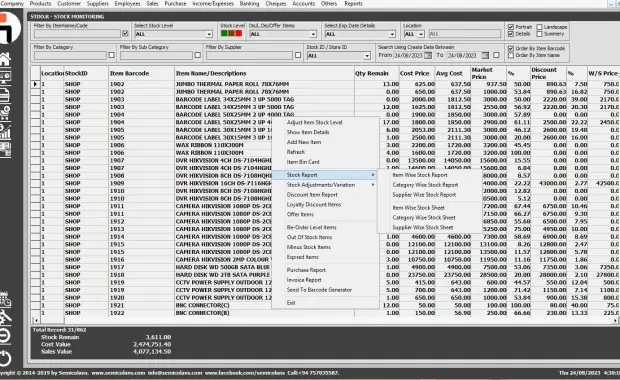The image size is (620, 380).
Task: Expand Stock Adjustments/Variation submenu
Action: pos(325,185)
